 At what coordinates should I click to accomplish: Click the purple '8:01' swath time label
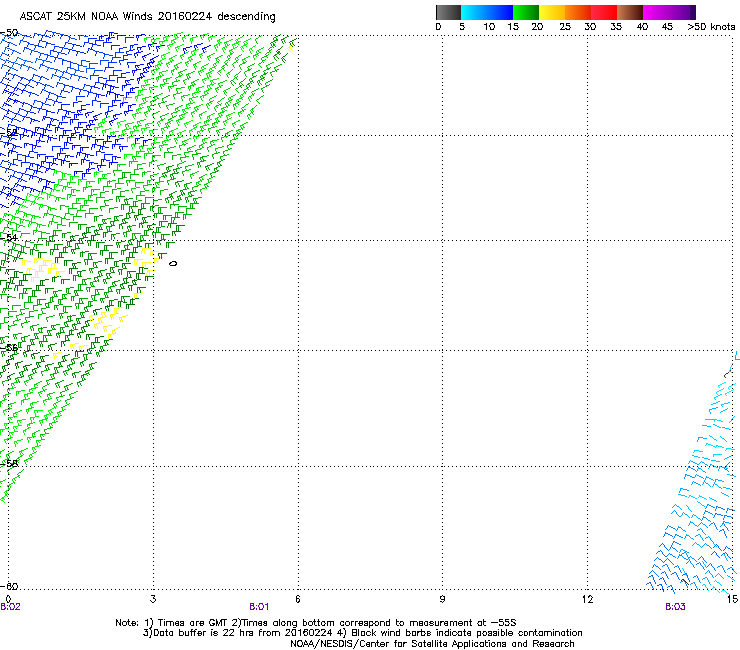click(259, 607)
